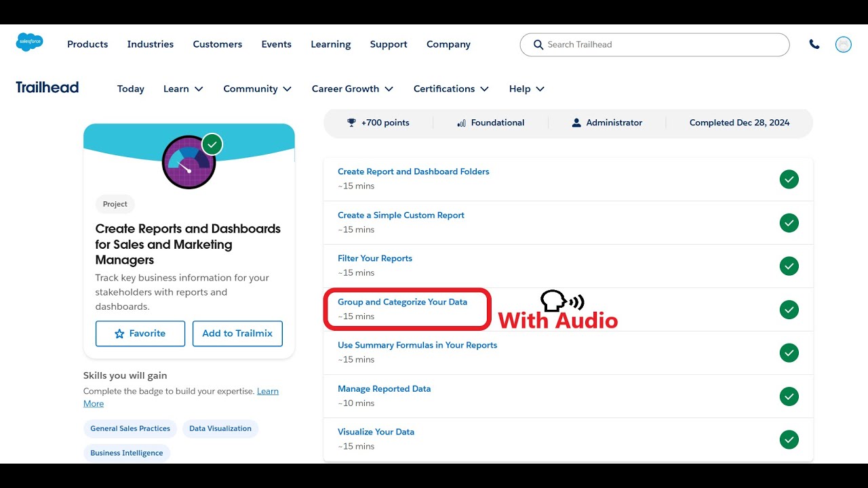Click the green checkmark for Filter Your Reports
Screen dimensions: 868x488
tap(789, 266)
